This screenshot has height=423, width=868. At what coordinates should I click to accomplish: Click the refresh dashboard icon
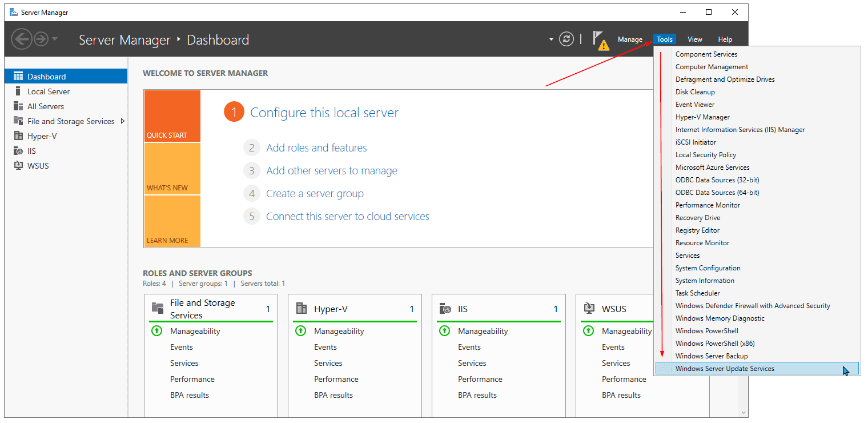click(x=566, y=39)
